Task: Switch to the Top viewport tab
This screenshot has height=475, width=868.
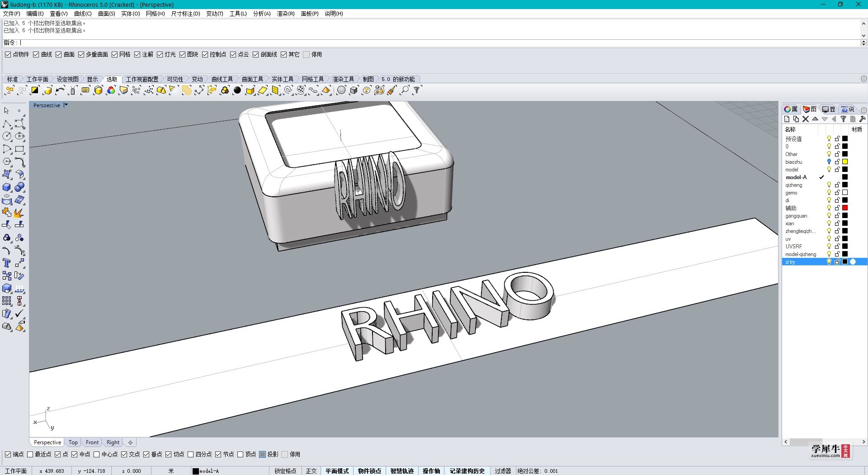Action: (73, 442)
